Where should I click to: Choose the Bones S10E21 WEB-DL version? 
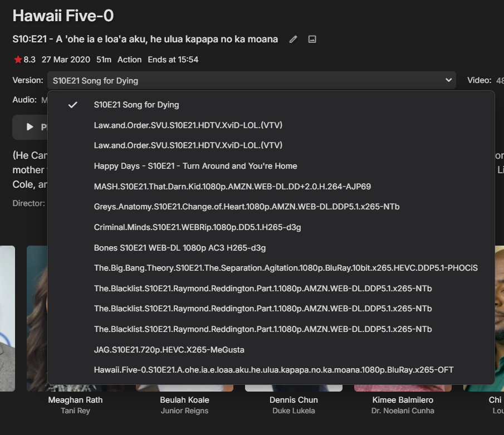click(179, 248)
